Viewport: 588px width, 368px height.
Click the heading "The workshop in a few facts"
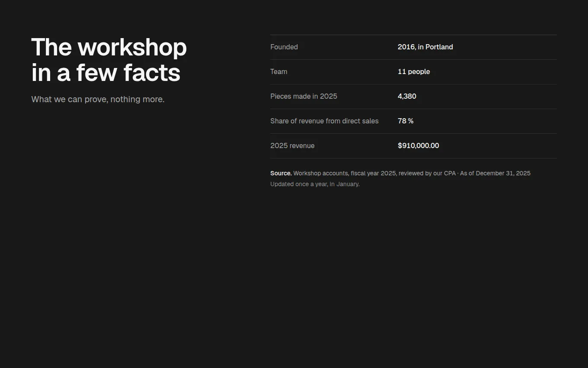click(x=109, y=60)
